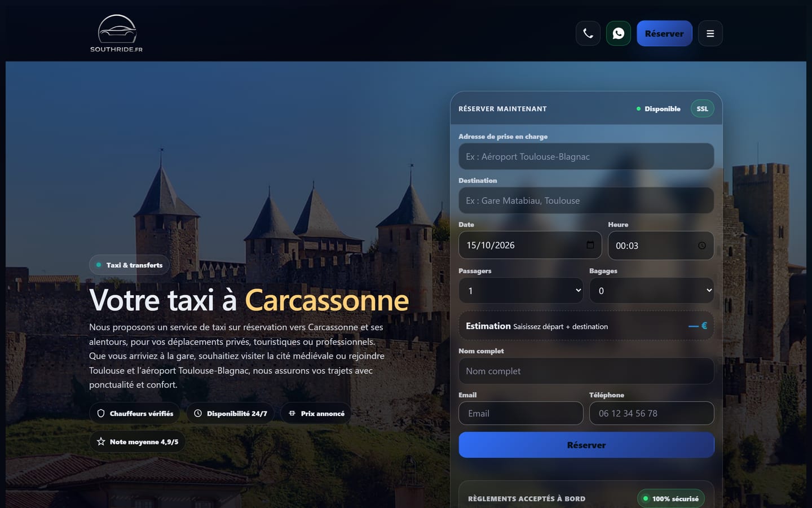Click the Estimation price placeholder

[698, 326]
